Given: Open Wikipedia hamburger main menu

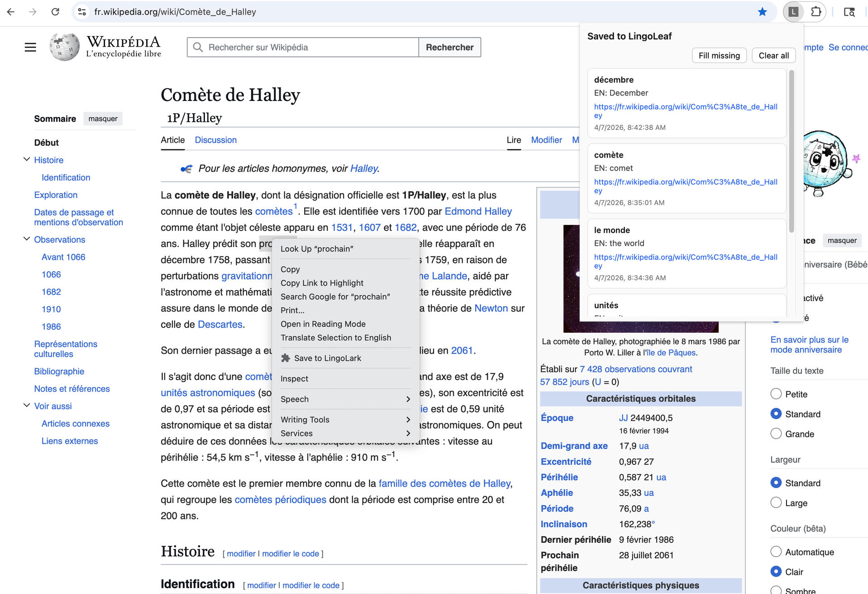Looking at the screenshot, I should [x=30, y=47].
